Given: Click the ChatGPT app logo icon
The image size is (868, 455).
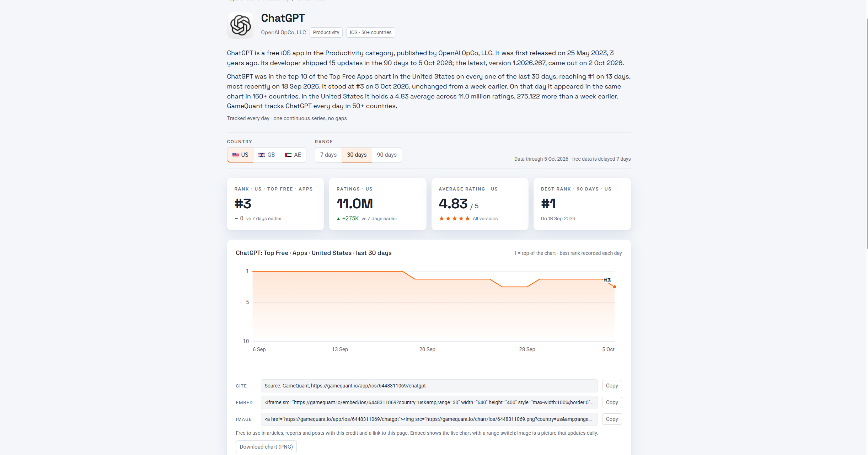Looking at the screenshot, I should [x=240, y=25].
